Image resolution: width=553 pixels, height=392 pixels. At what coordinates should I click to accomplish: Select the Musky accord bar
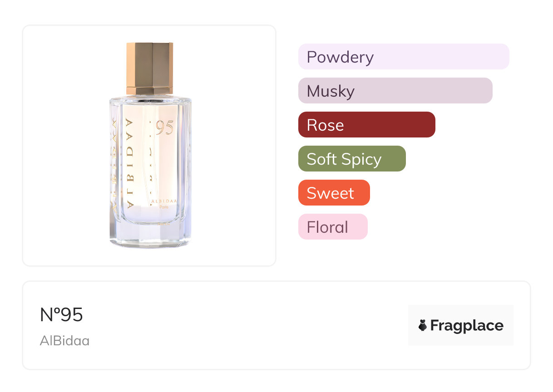point(395,91)
